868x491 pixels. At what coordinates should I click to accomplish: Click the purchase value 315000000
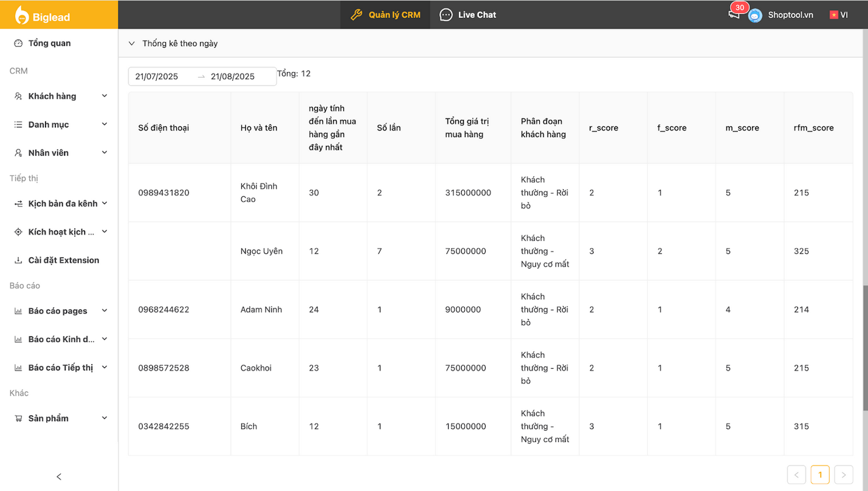pyautogui.click(x=468, y=193)
